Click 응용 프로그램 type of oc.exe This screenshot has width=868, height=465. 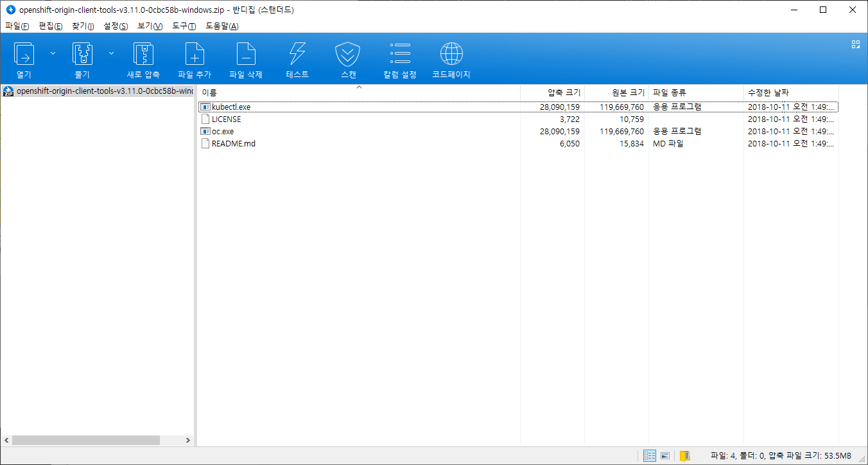[677, 132]
